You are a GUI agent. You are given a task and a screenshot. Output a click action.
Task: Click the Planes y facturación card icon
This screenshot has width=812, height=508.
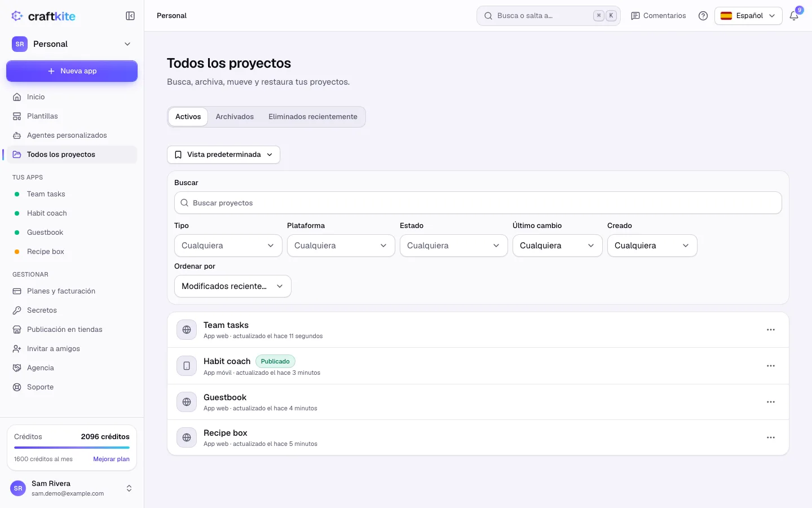17,291
